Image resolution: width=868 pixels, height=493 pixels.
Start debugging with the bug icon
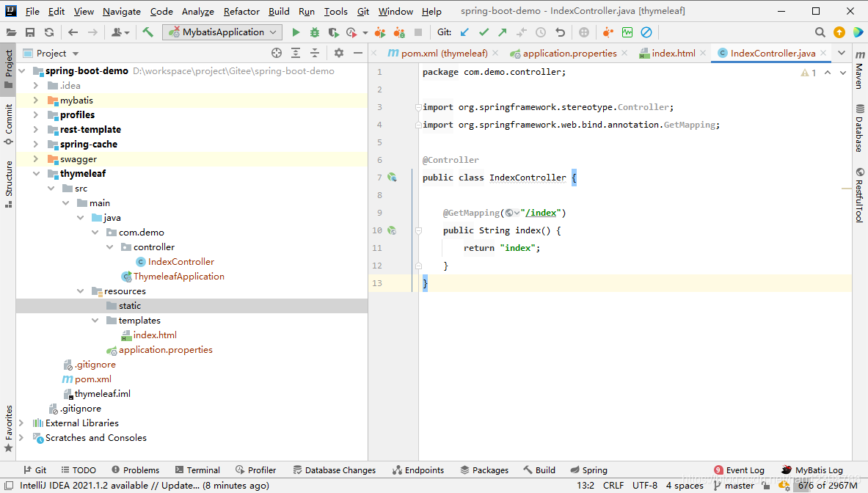point(315,32)
